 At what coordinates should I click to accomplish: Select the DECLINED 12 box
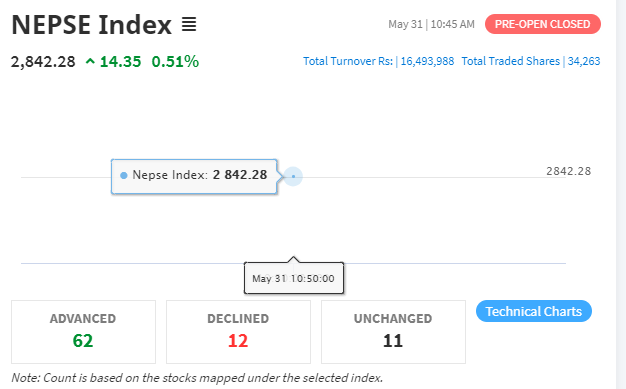pyautogui.click(x=238, y=332)
